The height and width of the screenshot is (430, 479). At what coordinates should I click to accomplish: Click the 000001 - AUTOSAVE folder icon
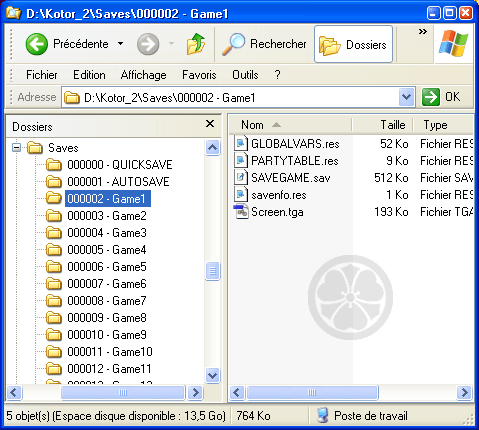[x=54, y=182]
